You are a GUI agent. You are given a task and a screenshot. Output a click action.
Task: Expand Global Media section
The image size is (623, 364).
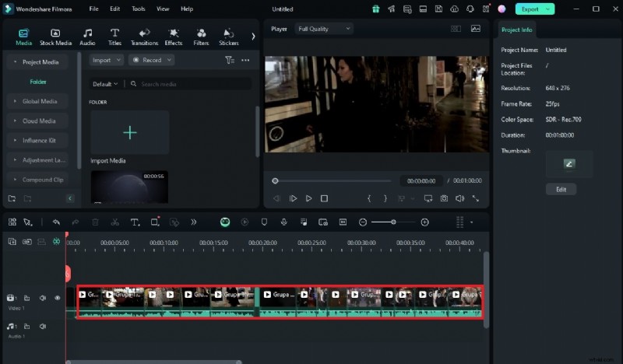click(15, 101)
